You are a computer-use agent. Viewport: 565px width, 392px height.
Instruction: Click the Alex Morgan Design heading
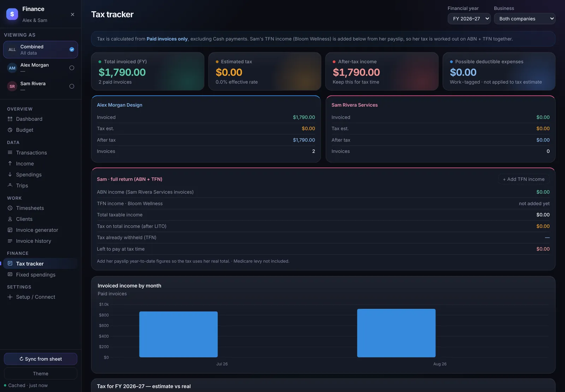pos(120,105)
